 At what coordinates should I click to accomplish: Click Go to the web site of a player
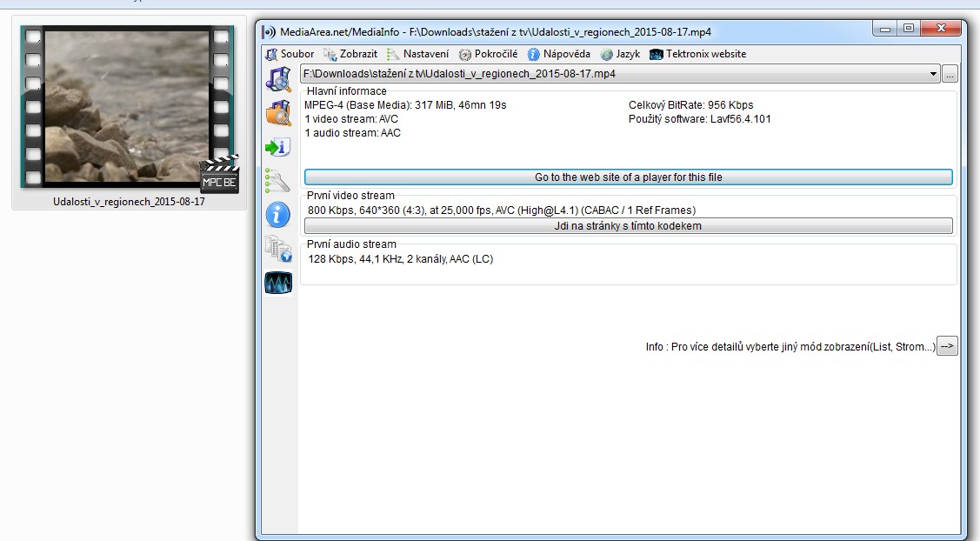(629, 177)
